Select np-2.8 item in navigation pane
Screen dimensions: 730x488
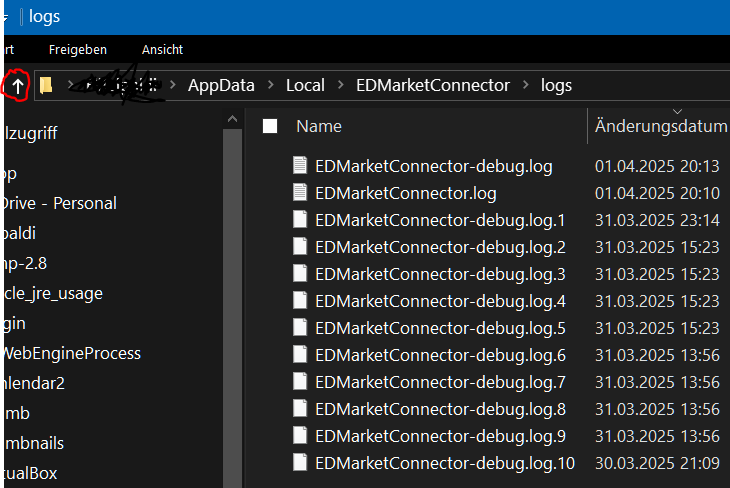(24, 264)
